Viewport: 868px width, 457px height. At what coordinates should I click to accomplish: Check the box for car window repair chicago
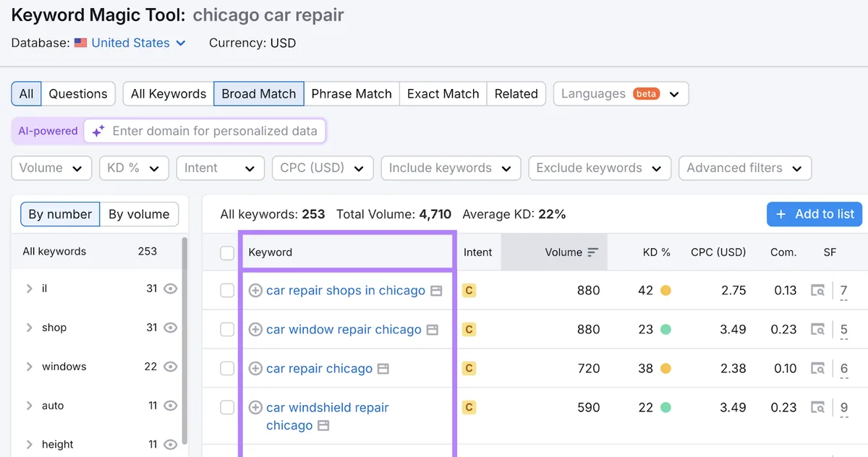tap(227, 330)
